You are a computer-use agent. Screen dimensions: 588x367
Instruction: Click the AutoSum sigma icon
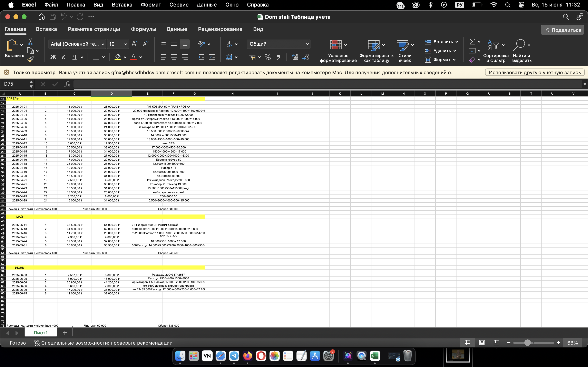coord(472,42)
